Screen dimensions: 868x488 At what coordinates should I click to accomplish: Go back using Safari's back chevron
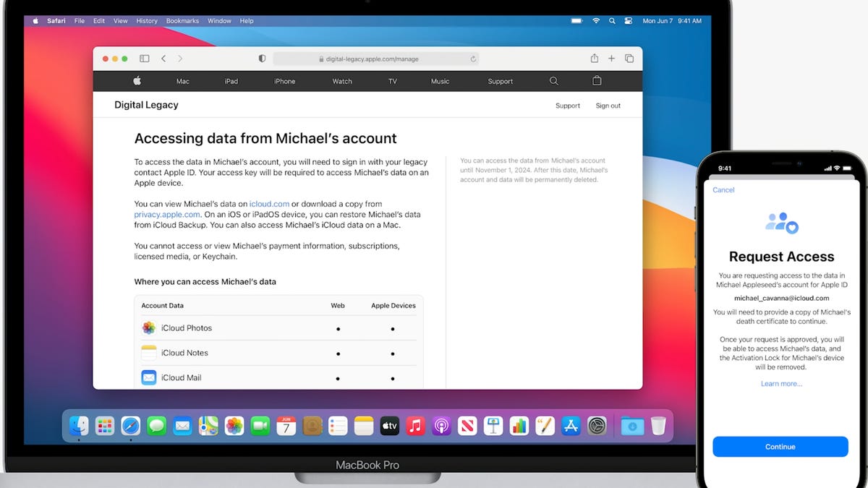(163, 59)
